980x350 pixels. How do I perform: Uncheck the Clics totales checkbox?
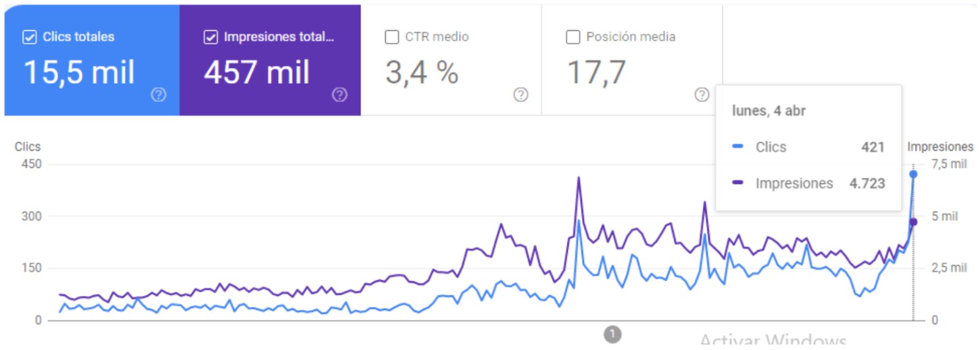point(30,37)
